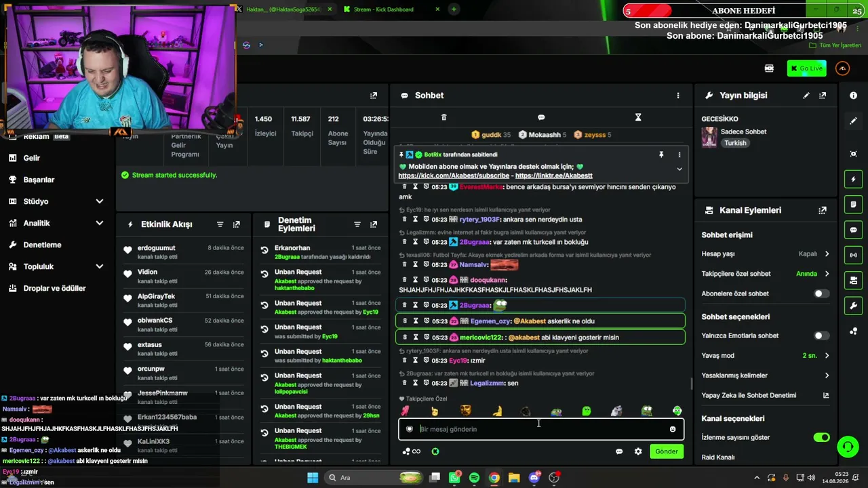
Task: Toggle the moderation log panel button
Action: [x=853, y=205]
